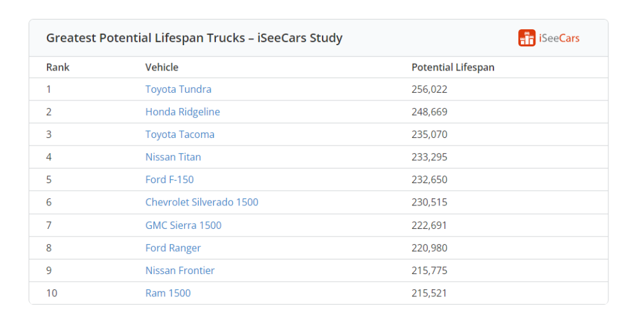Open the Honda Ridgeline link
The image size is (644, 318).
[x=183, y=112]
